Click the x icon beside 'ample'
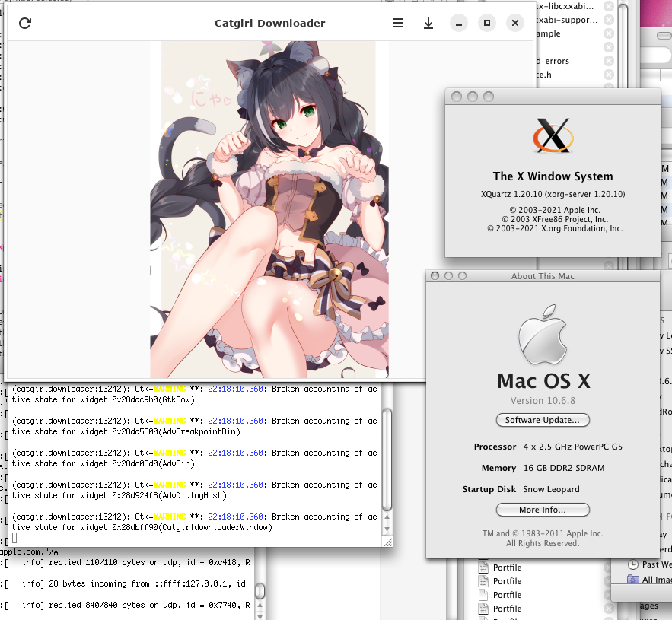This screenshot has width=672, height=620. [609, 33]
